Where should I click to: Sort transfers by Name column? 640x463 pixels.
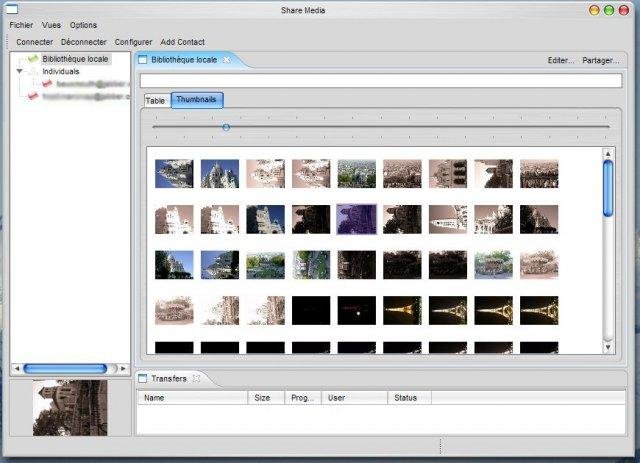point(192,398)
